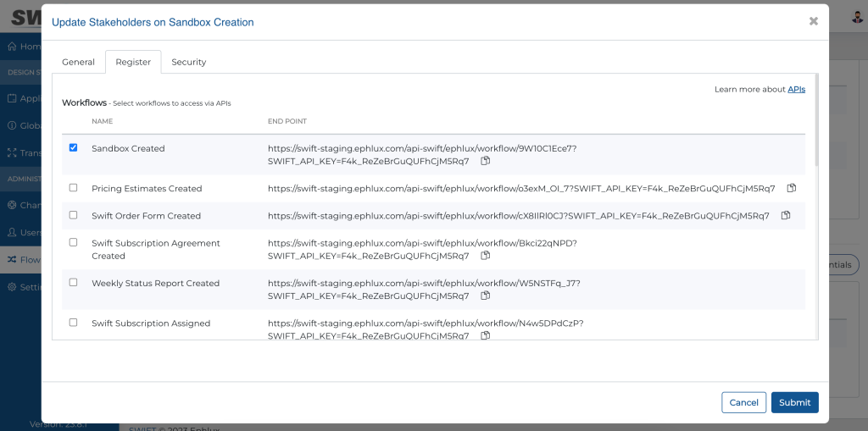Tick the Swift Subscription Assigned checkbox
The height and width of the screenshot is (431, 868).
point(73,322)
